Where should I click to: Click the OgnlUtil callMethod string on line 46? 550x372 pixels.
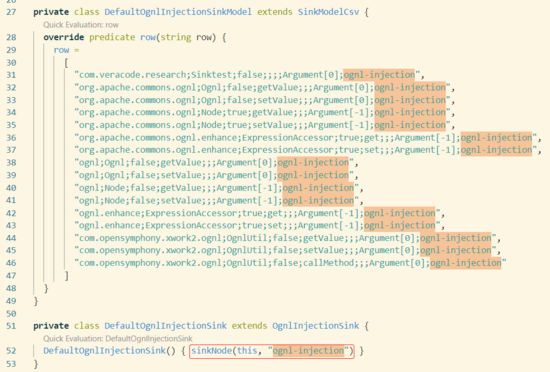[x=290, y=263]
